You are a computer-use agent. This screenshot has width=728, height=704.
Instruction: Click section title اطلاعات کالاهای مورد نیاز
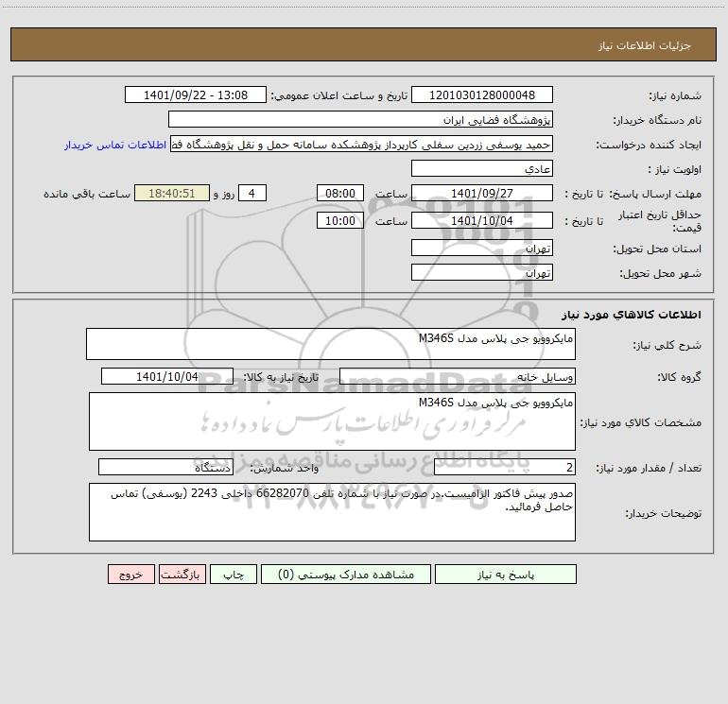point(632,315)
